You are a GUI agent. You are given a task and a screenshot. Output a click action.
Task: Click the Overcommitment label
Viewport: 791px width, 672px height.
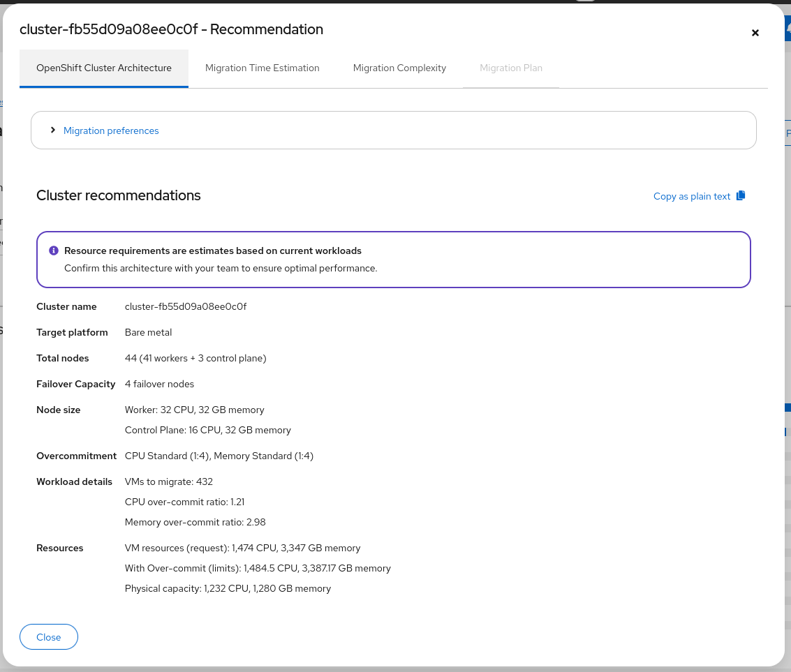pyautogui.click(x=76, y=456)
